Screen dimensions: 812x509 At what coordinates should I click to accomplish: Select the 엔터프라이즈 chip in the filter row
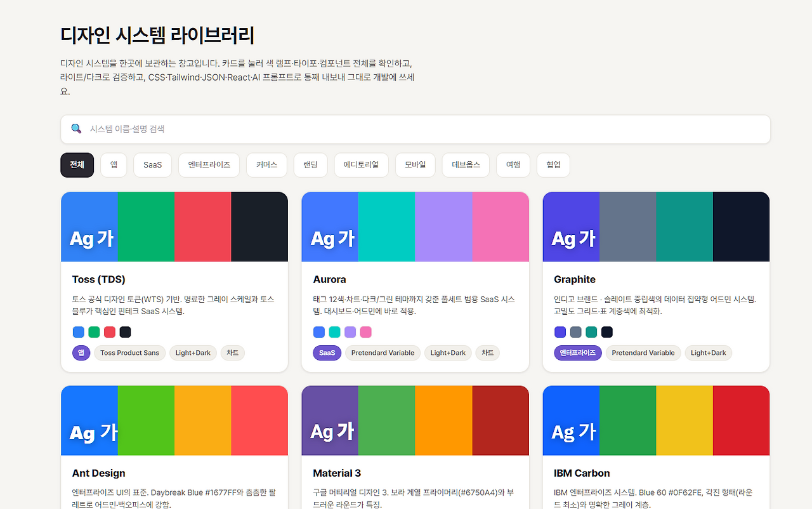209,165
